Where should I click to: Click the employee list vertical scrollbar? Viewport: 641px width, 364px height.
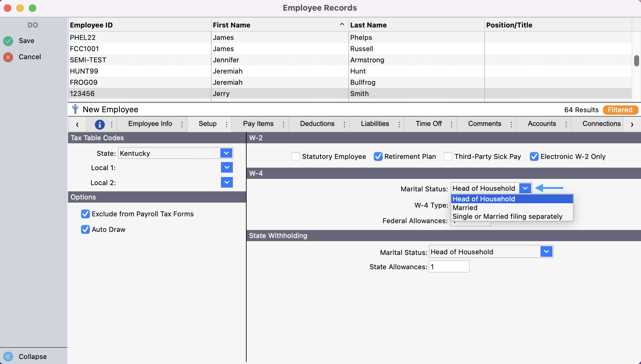[636, 61]
